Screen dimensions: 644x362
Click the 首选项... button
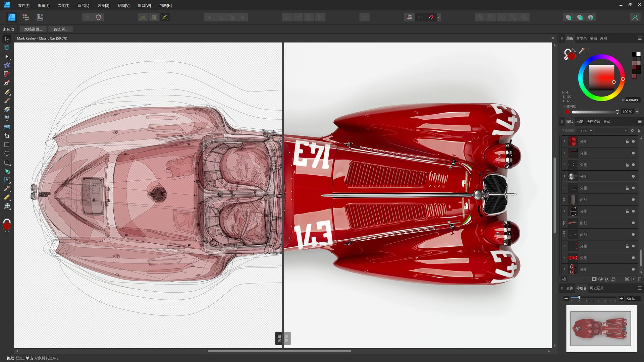tap(60, 29)
